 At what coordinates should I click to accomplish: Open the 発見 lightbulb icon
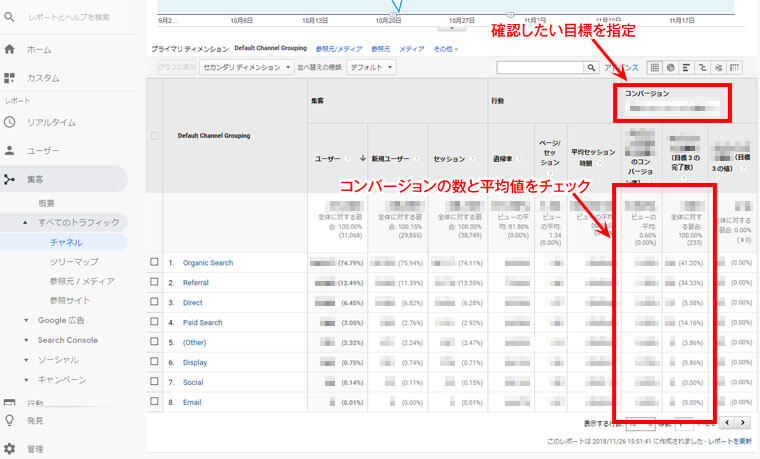pos(9,420)
